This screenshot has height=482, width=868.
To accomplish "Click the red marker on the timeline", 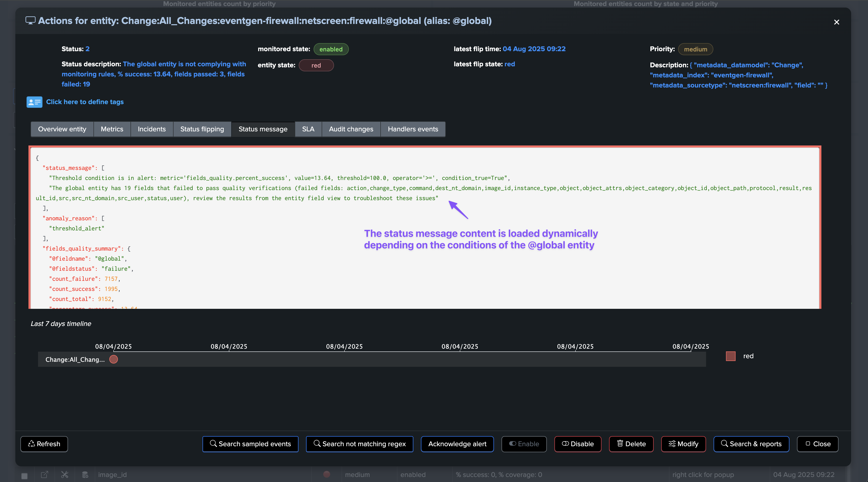I will tap(114, 359).
